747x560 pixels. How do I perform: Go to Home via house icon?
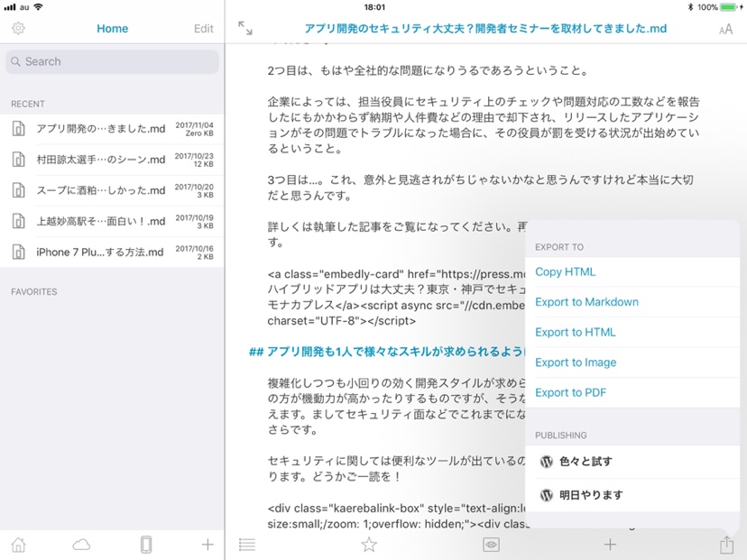pyautogui.click(x=19, y=545)
